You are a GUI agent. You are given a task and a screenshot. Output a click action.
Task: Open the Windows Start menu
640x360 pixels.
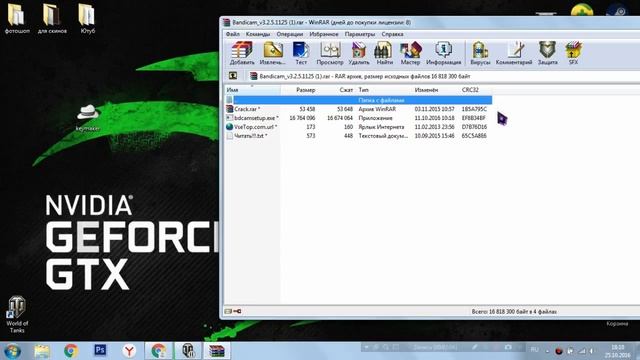point(12,351)
